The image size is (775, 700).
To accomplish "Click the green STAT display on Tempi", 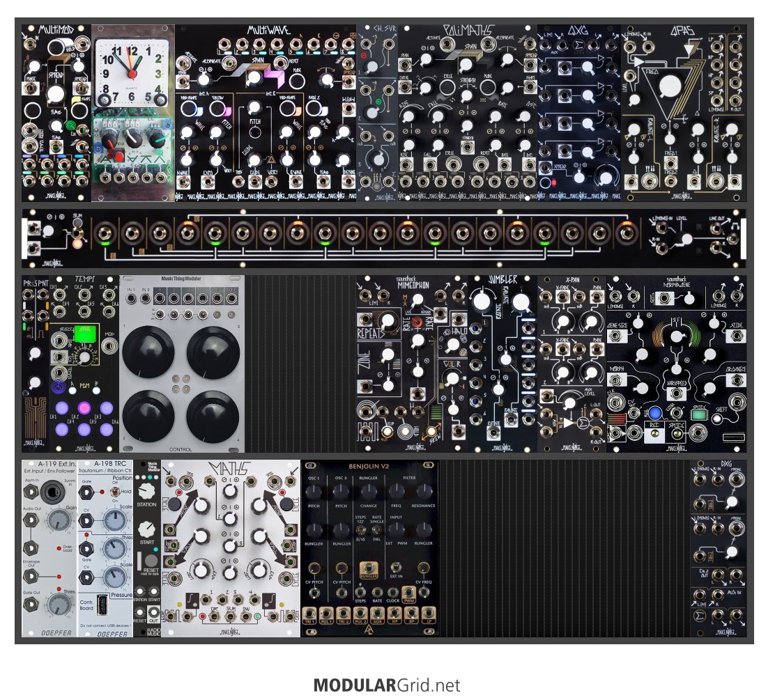I will 87,333.
